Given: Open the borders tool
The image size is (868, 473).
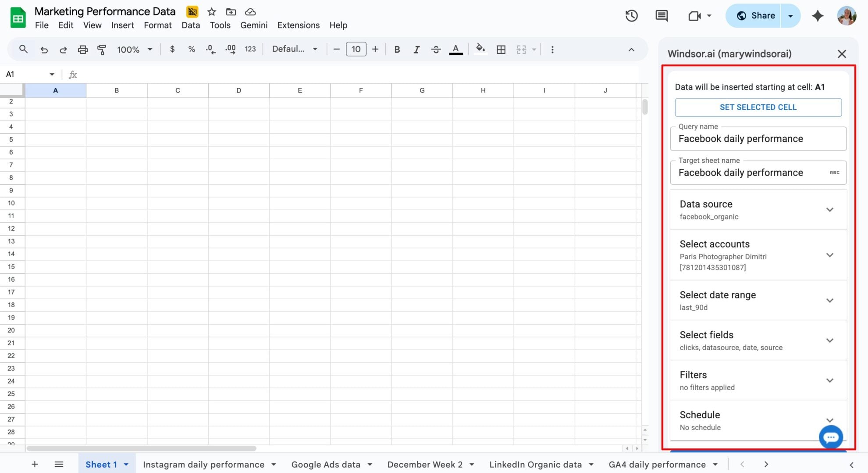Looking at the screenshot, I should tap(501, 50).
